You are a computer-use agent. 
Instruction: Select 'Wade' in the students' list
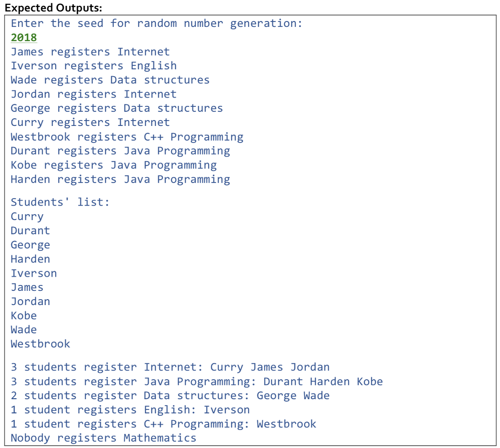[24, 330]
